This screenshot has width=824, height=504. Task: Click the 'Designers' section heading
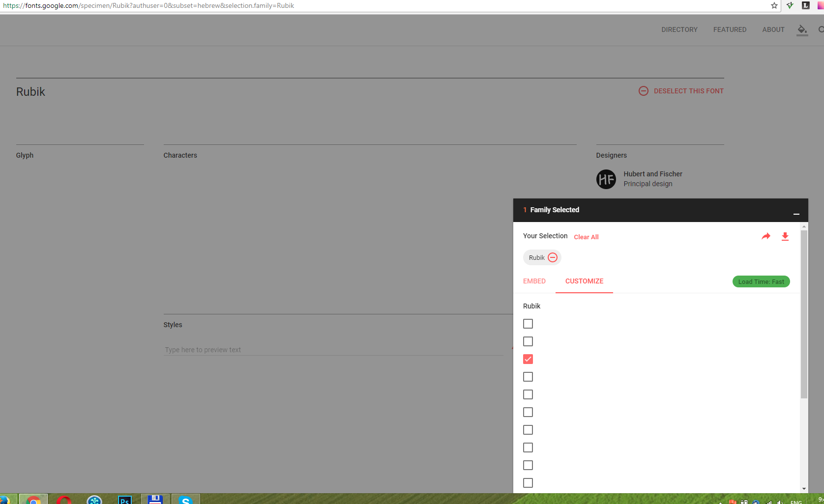point(611,155)
